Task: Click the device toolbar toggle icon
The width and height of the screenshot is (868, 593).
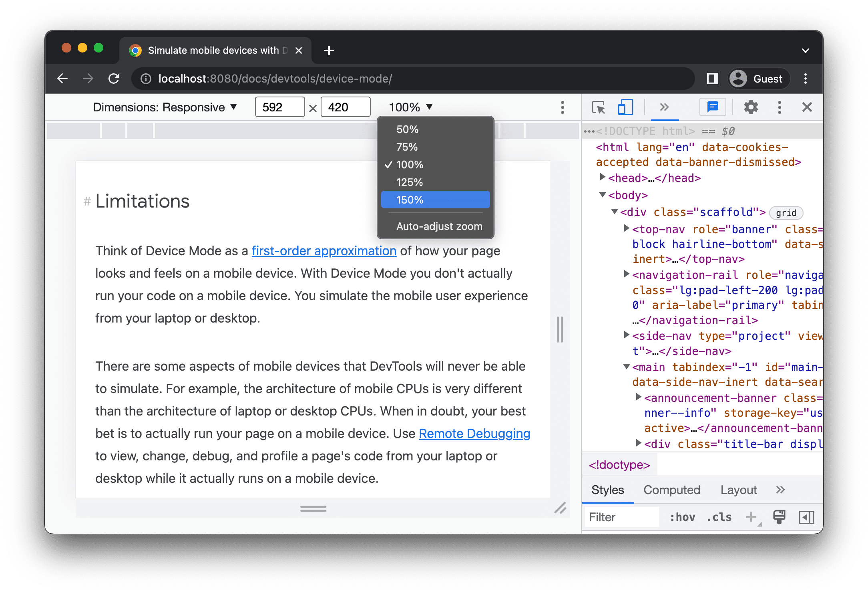Action: (x=623, y=108)
